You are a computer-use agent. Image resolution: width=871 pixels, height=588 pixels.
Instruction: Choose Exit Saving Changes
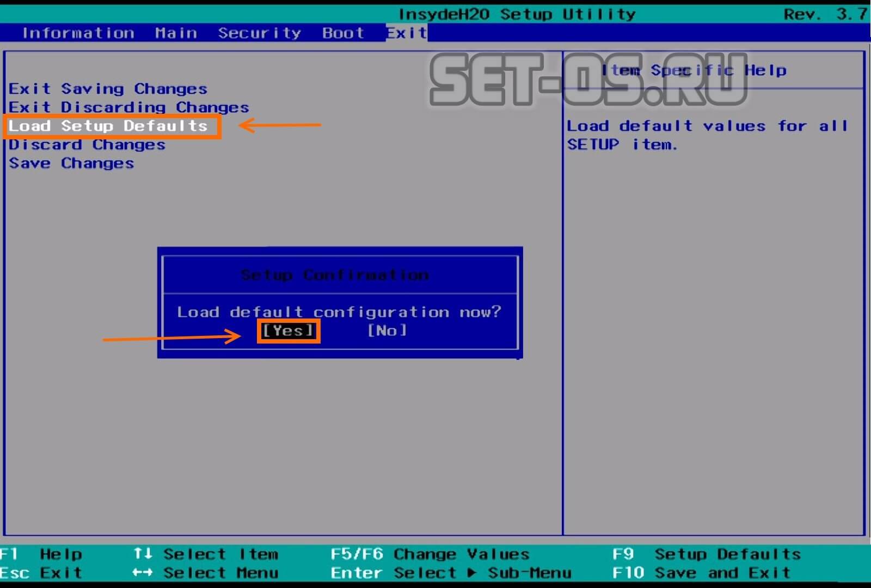pyautogui.click(x=108, y=89)
